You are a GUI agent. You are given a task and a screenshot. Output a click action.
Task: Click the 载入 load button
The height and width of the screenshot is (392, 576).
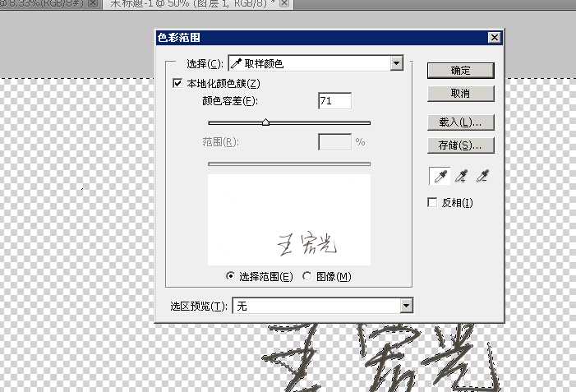click(x=461, y=122)
